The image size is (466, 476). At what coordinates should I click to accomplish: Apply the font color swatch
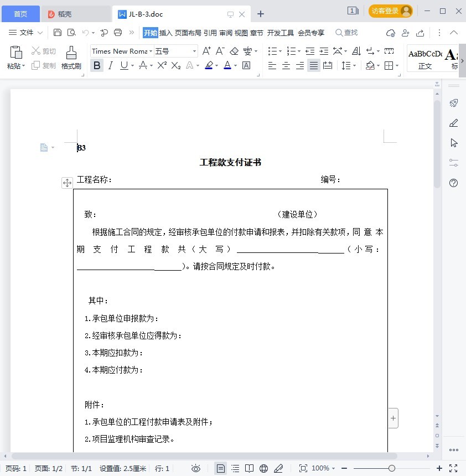coord(227,65)
